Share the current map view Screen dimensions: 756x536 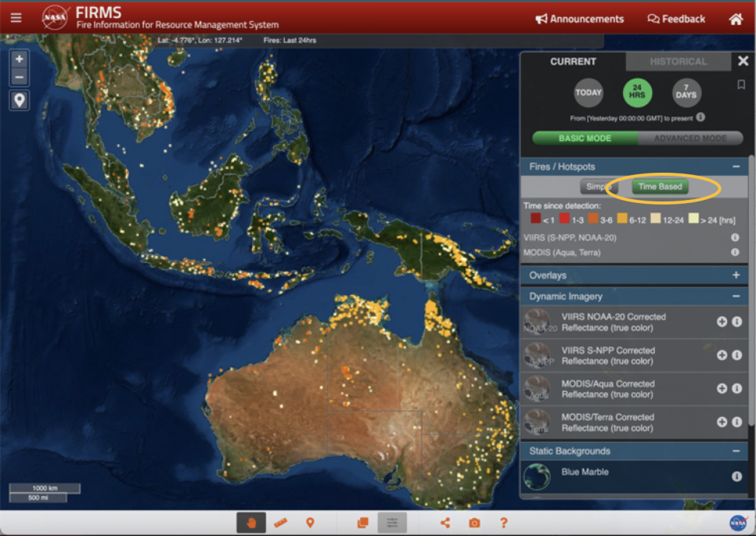point(445,523)
